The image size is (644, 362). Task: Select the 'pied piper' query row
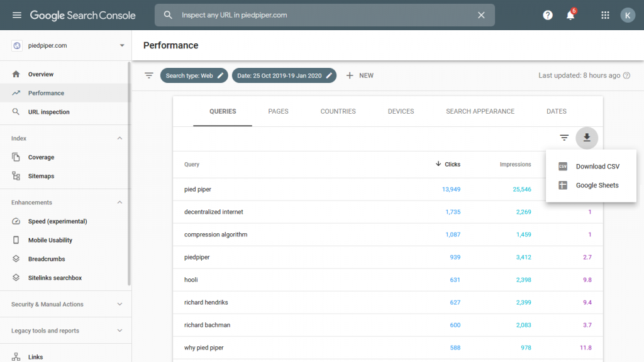(387, 189)
